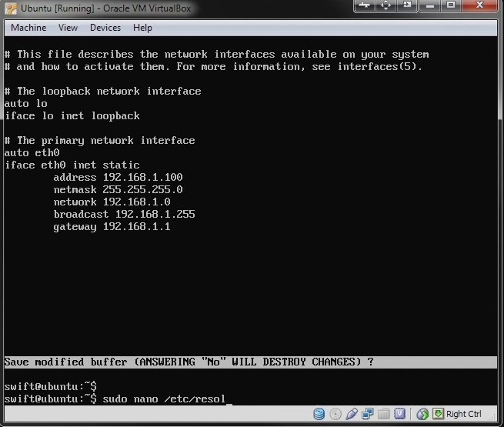Screen dimensions: 504x427
Task: Click the broadcast 192.168.1.255 line
Action: click(124, 215)
